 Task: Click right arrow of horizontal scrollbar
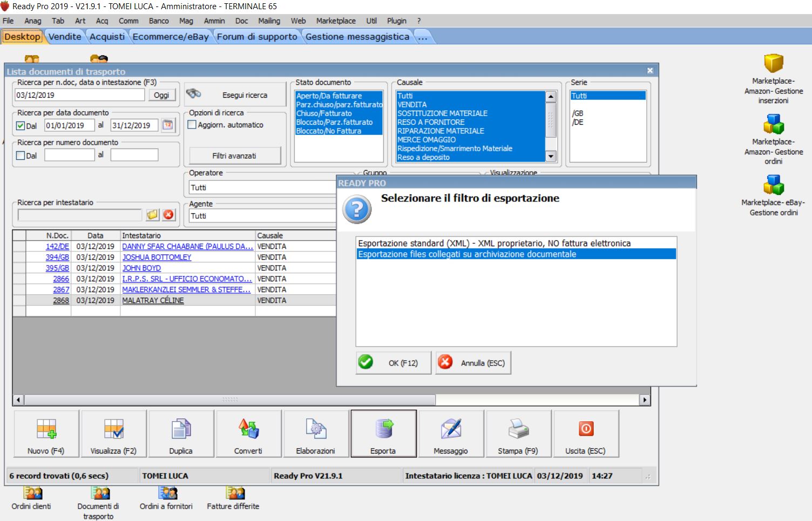(x=645, y=400)
